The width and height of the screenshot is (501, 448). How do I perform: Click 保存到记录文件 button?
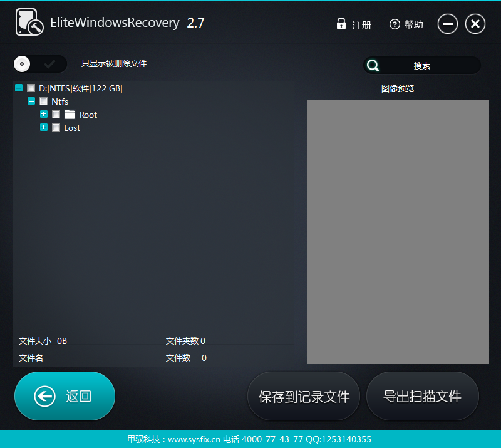304,396
